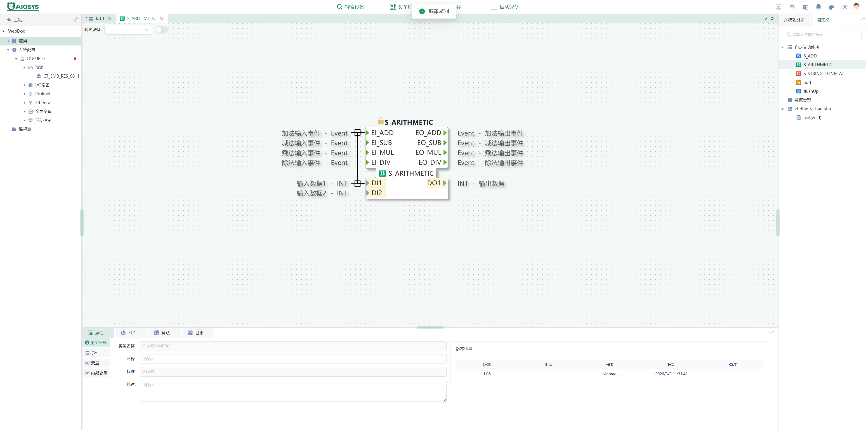Collapse 自定义功能块 group
The image size is (868, 430).
coord(783,47)
